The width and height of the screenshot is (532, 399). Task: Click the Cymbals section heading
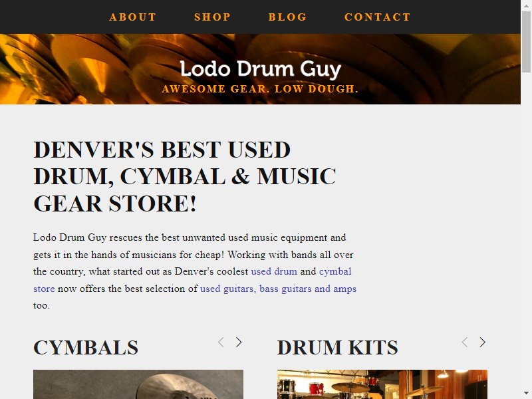coord(86,348)
